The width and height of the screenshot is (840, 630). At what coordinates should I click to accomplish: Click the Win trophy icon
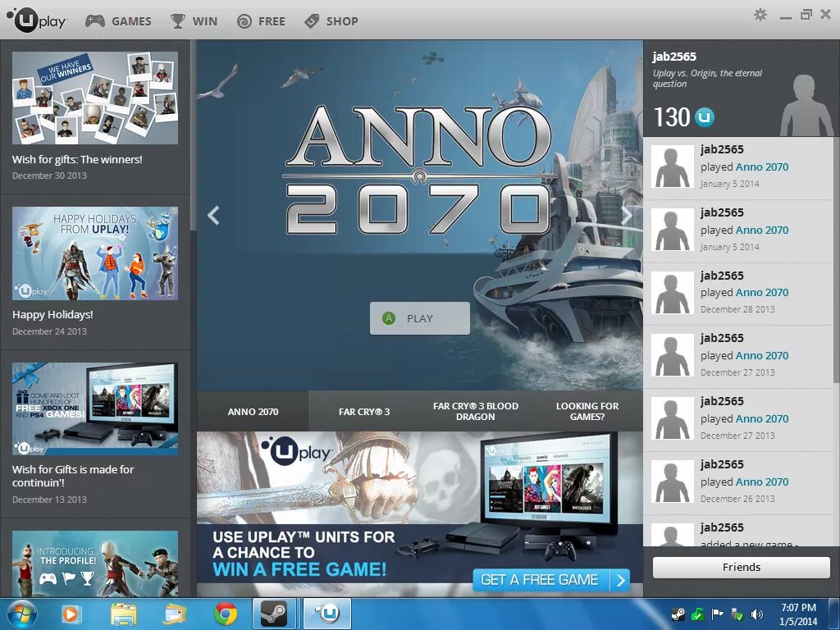177,21
